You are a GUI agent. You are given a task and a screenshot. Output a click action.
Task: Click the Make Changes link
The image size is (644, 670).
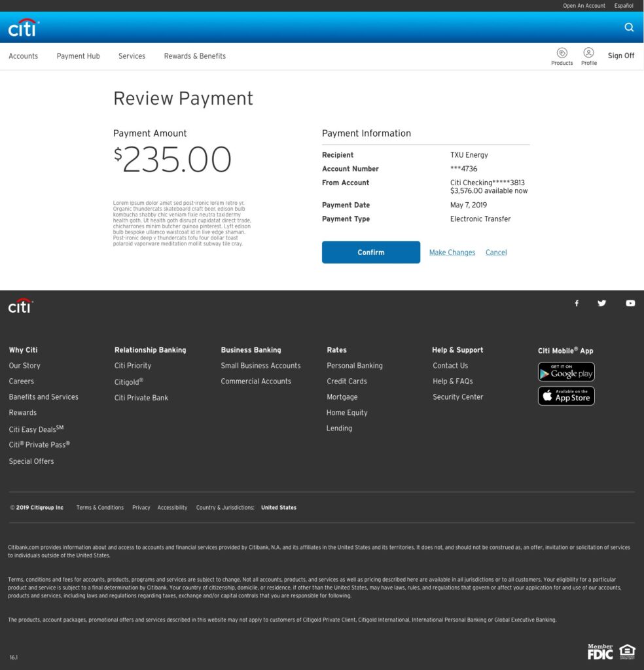(x=452, y=253)
